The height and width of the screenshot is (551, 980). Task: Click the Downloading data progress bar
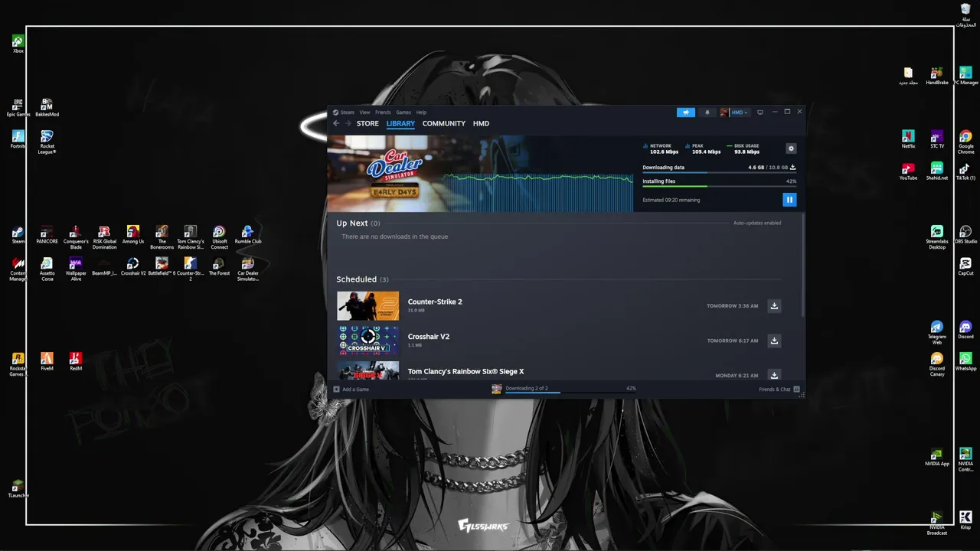[719, 172]
